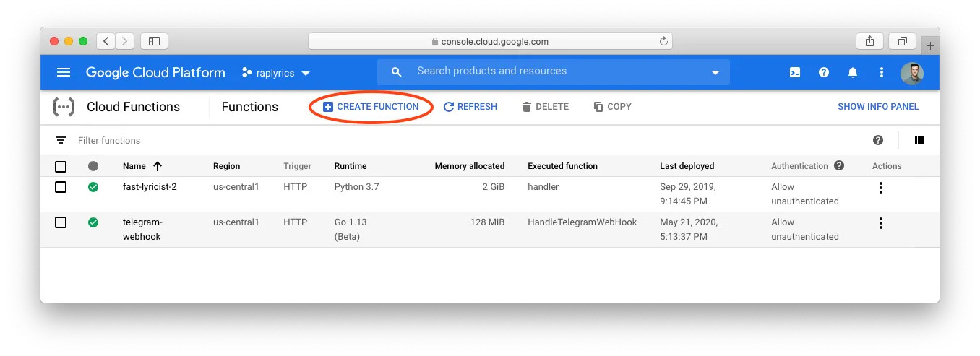Click the Cloud Functions title text
This screenshot has height=356, width=980.
tap(133, 107)
